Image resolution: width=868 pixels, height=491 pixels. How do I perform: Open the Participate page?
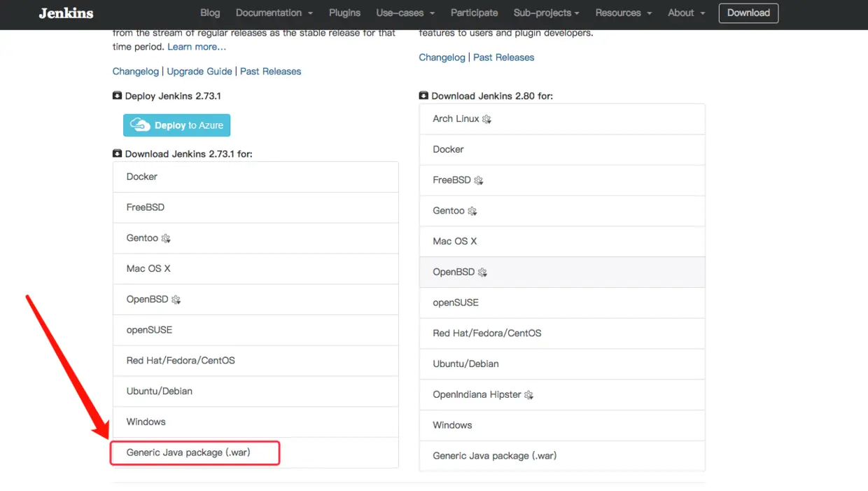tap(474, 13)
